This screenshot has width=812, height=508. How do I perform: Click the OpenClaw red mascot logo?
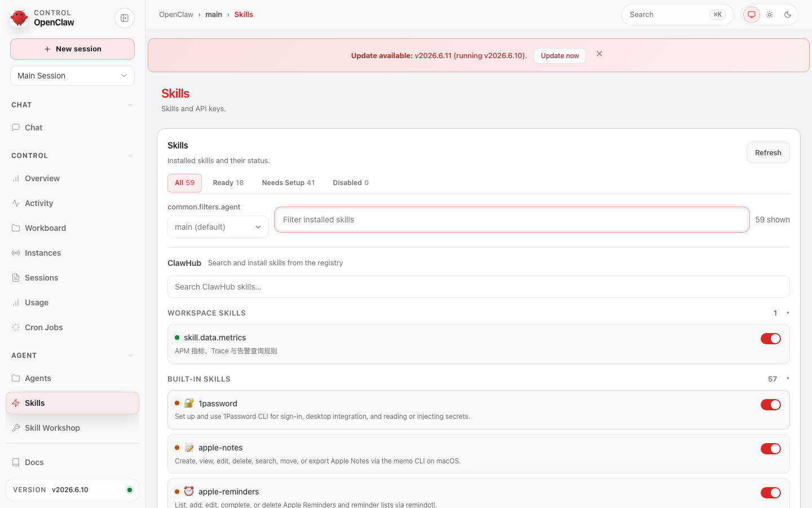[19, 18]
